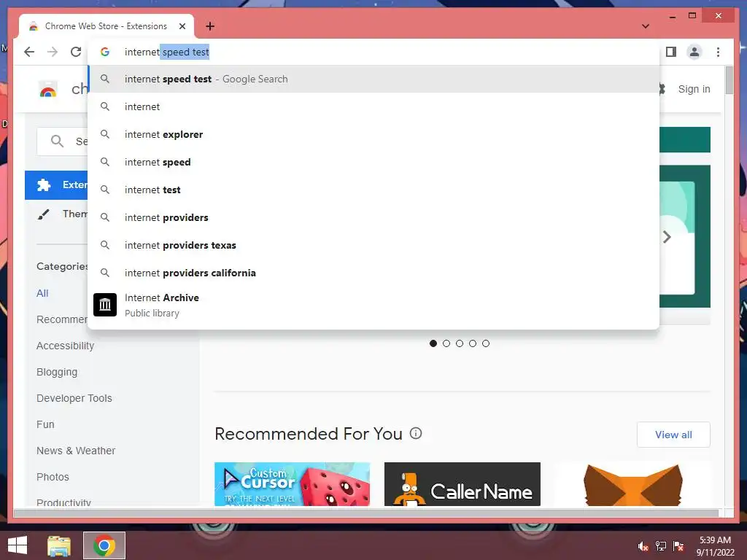Click the store search magnifier icon
747x560 pixels.
[x=57, y=141]
